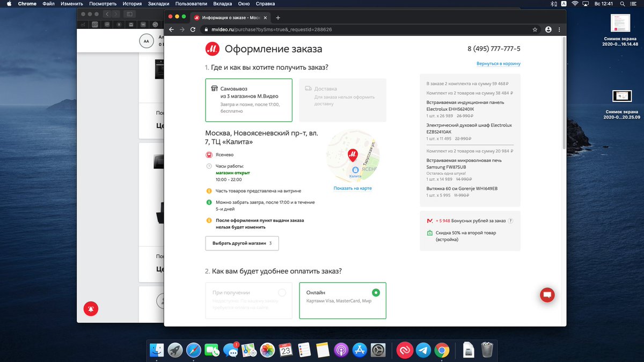This screenshot has height=362, width=644.
Task: Open Launchpad from the Dock
Action: (x=175, y=350)
